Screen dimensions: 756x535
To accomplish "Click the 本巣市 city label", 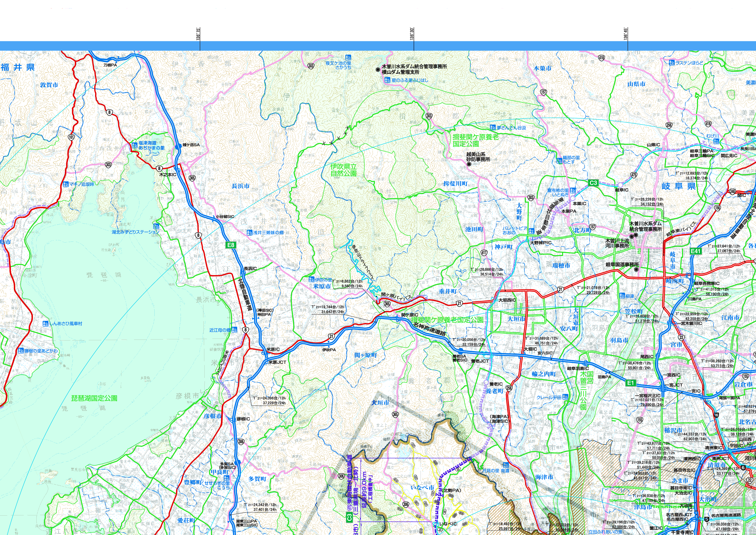I will click(543, 68).
